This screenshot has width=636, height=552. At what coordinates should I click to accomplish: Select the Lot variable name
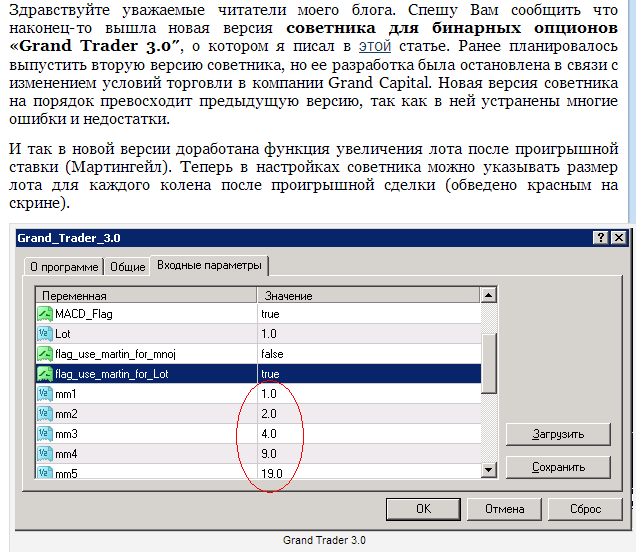click(x=62, y=334)
